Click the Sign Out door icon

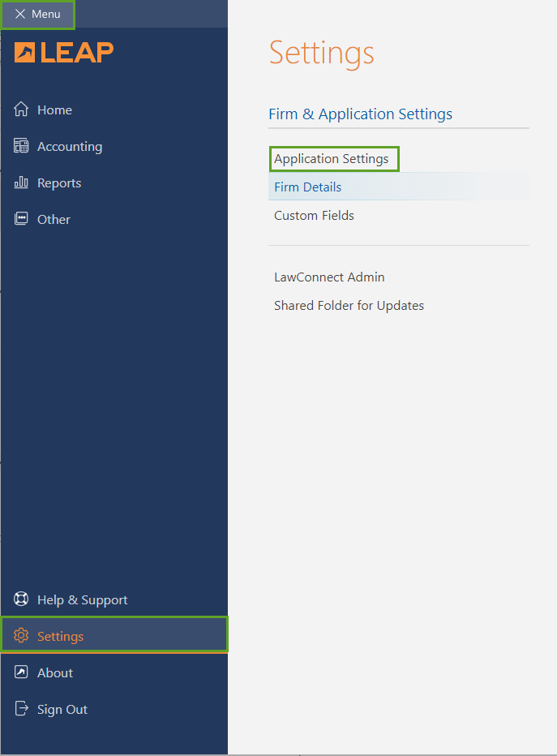21,709
